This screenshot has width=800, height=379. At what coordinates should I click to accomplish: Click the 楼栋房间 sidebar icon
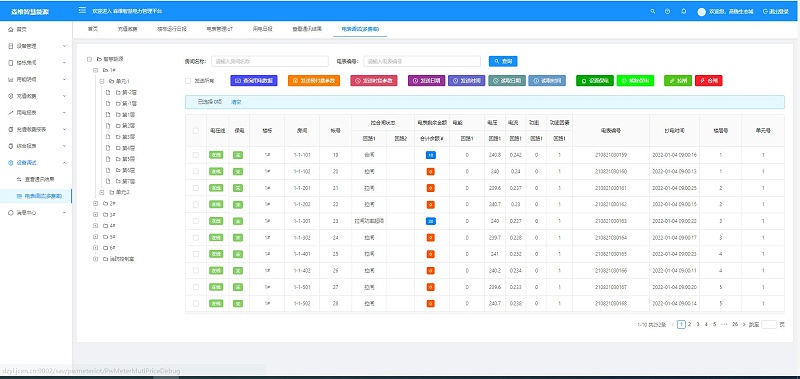[x=11, y=63]
